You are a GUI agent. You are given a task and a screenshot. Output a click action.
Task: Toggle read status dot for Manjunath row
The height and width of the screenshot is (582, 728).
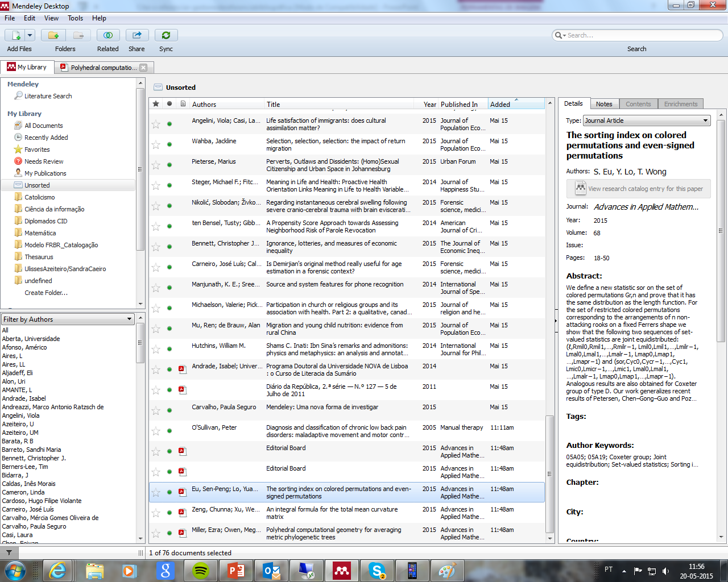(x=169, y=288)
